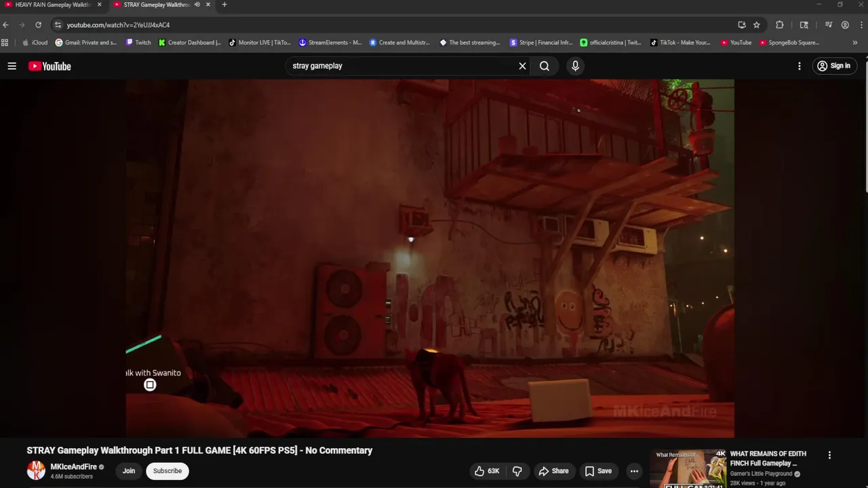Mute the STRAY tab via speaker icon
Image resolution: width=868 pixels, height=488 pixels.
click(x=197, y=5)
